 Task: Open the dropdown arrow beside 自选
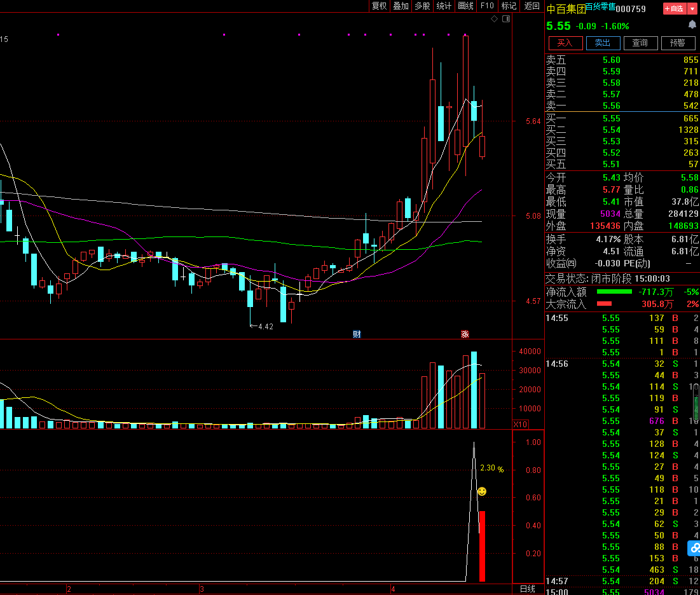(692, 8)
